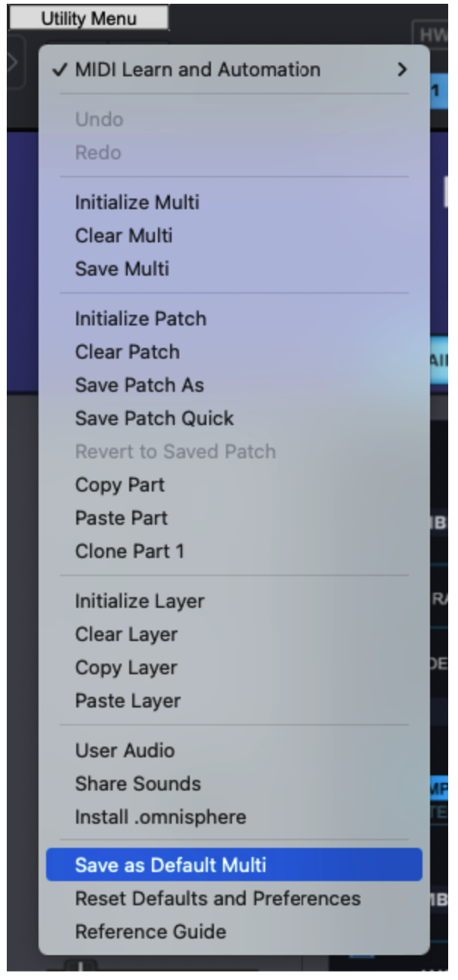Select Initialize Layer

pos(139,601)
